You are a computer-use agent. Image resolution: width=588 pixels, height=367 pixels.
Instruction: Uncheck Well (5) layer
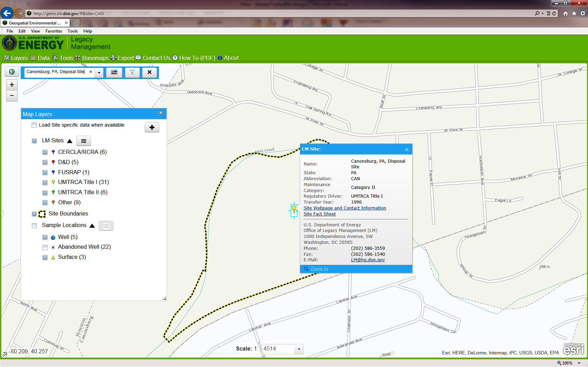pos(45,238)
